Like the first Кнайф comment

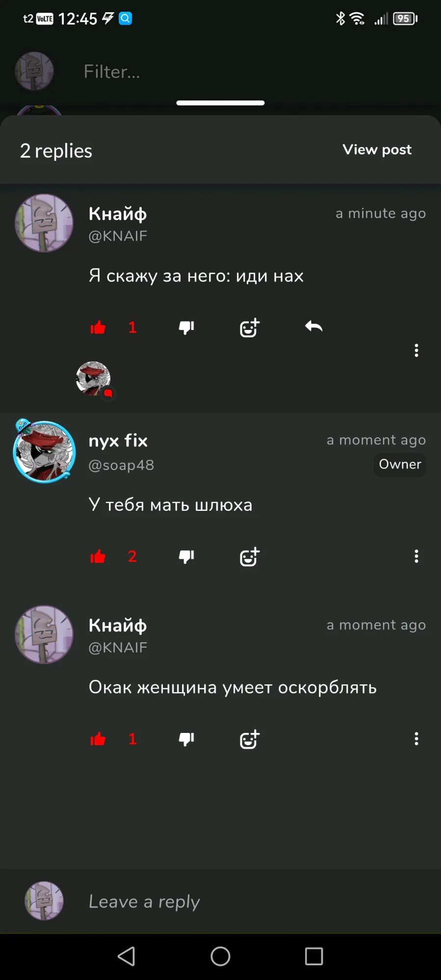click(98, 327)
